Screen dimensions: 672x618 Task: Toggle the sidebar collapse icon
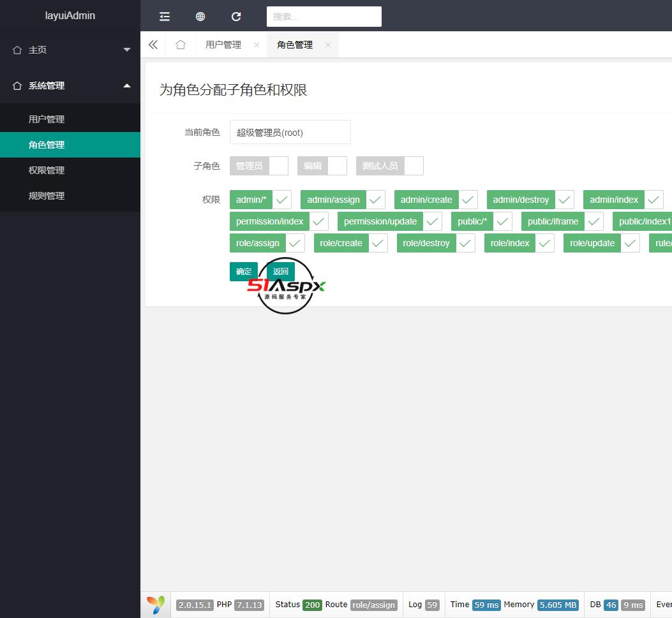coord(165,17)
